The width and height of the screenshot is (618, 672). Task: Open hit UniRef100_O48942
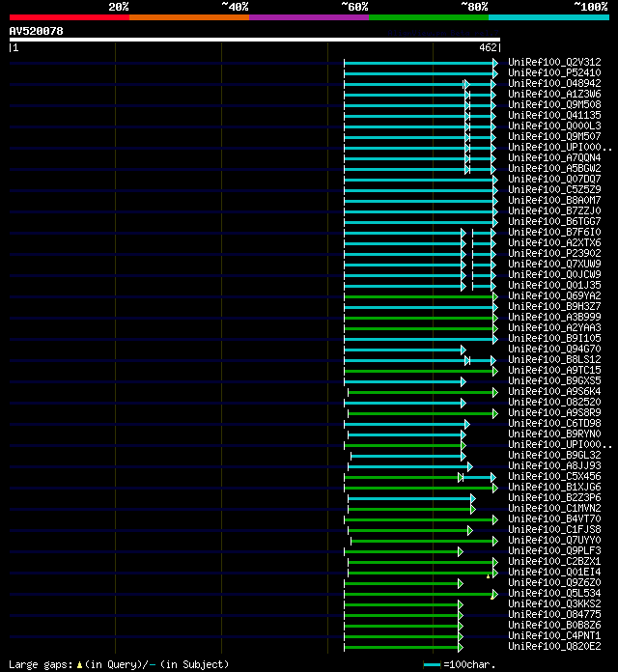pos(554,84)
